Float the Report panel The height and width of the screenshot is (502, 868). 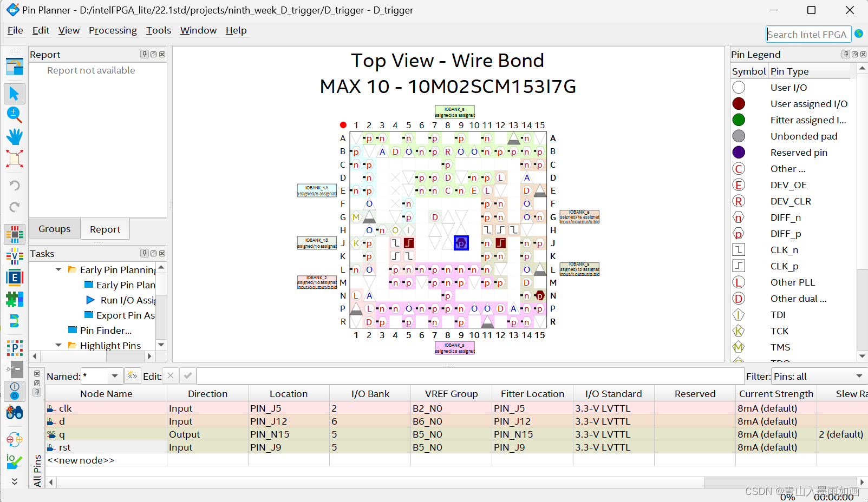point(153,54)
